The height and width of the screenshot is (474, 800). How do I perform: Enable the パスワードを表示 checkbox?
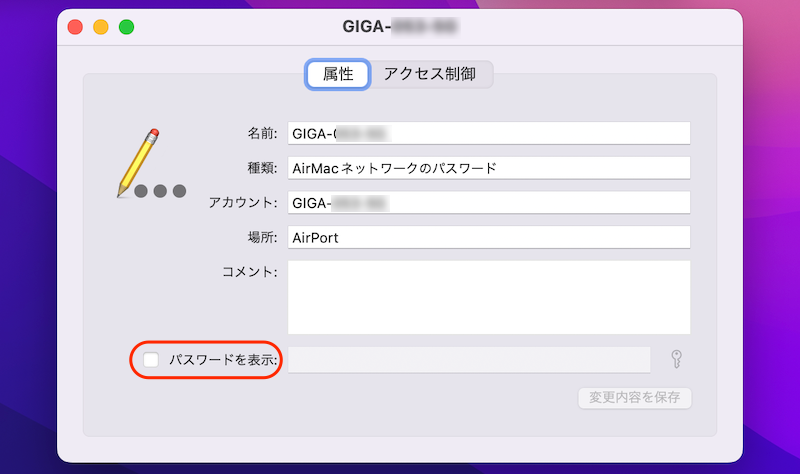click(x=151, y=360)
